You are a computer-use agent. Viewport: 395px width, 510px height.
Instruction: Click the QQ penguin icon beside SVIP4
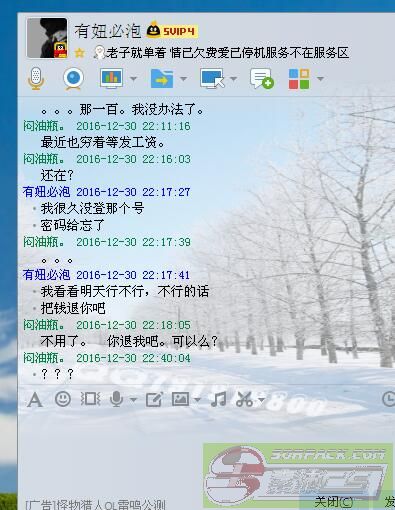pos(153,30)
